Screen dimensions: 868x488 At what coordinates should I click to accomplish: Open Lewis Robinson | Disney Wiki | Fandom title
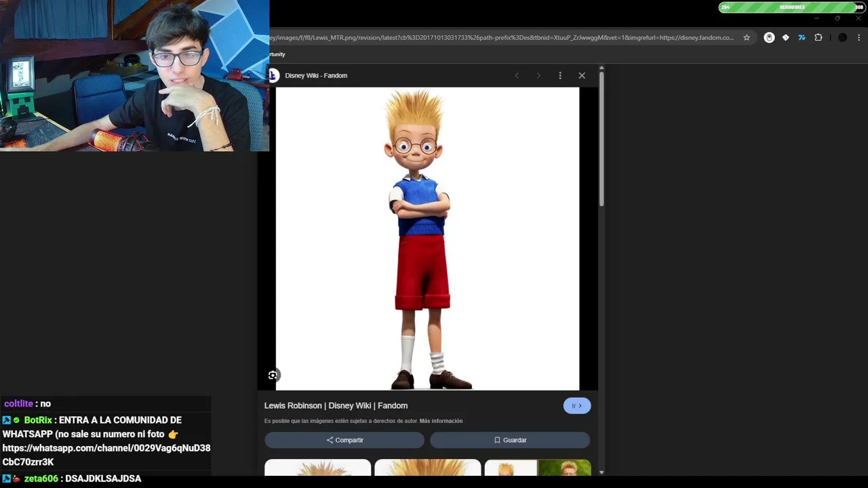coord(336,405)
